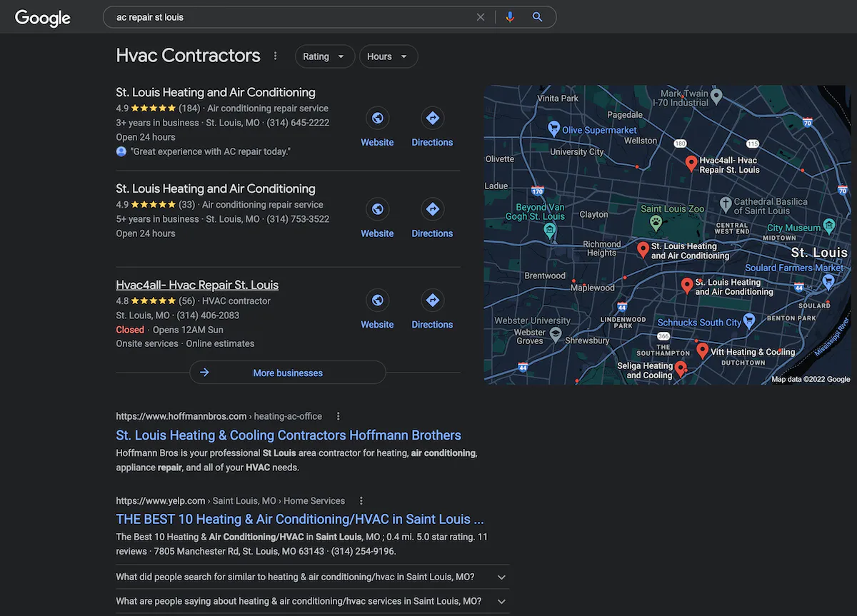This screenshot has height=616, width=857.
Task: Click the "Closed · Opens 12AM Sun" status
Action: point(169,330)
